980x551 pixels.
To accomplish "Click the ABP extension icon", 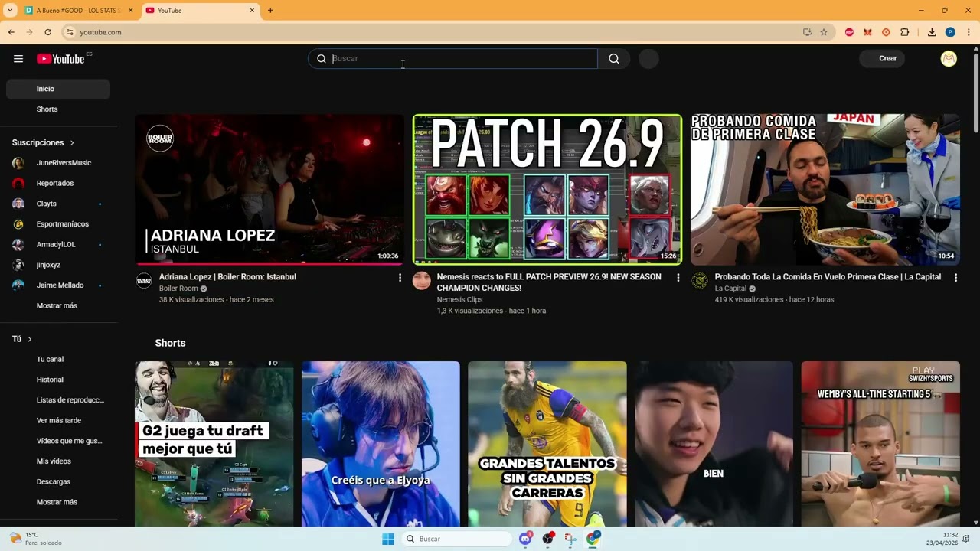I will 850,32.
